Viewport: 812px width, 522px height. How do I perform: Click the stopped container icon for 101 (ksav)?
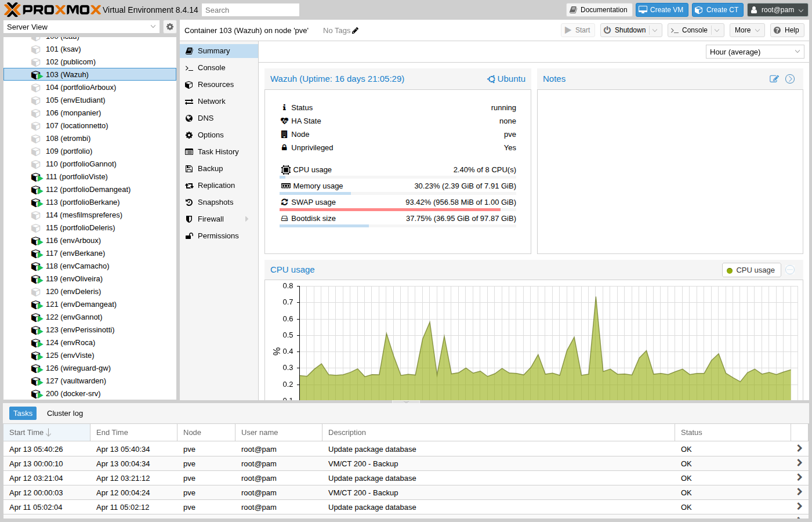36,49
